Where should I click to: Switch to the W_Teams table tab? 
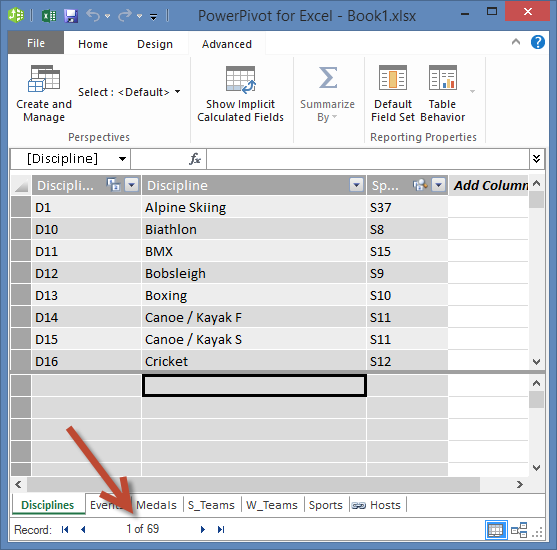[x=272, y=505]
